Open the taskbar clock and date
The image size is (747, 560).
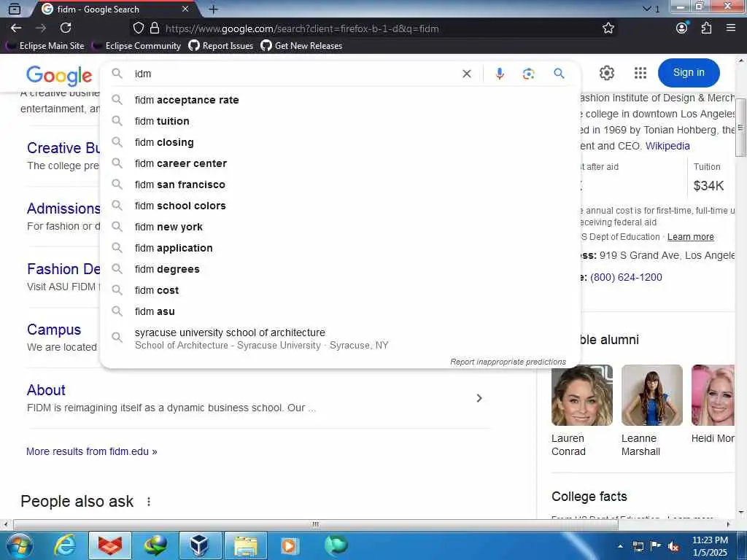[x=710, y=546]
